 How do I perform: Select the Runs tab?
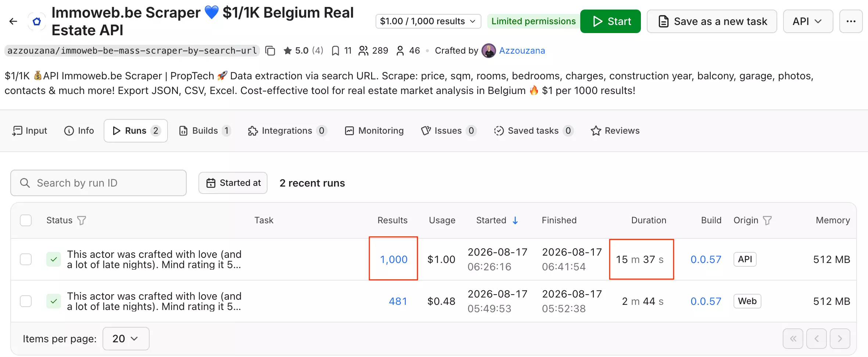(136, 131)
